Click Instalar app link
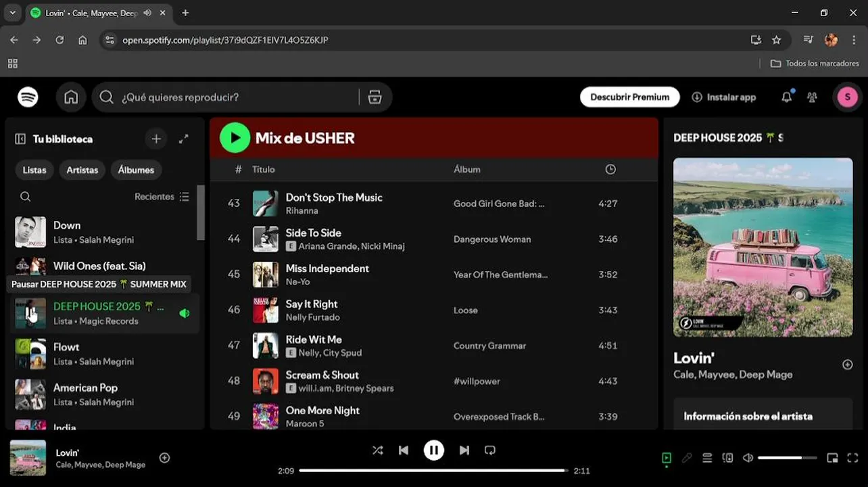The image size is (868, 487). (724, 97)
